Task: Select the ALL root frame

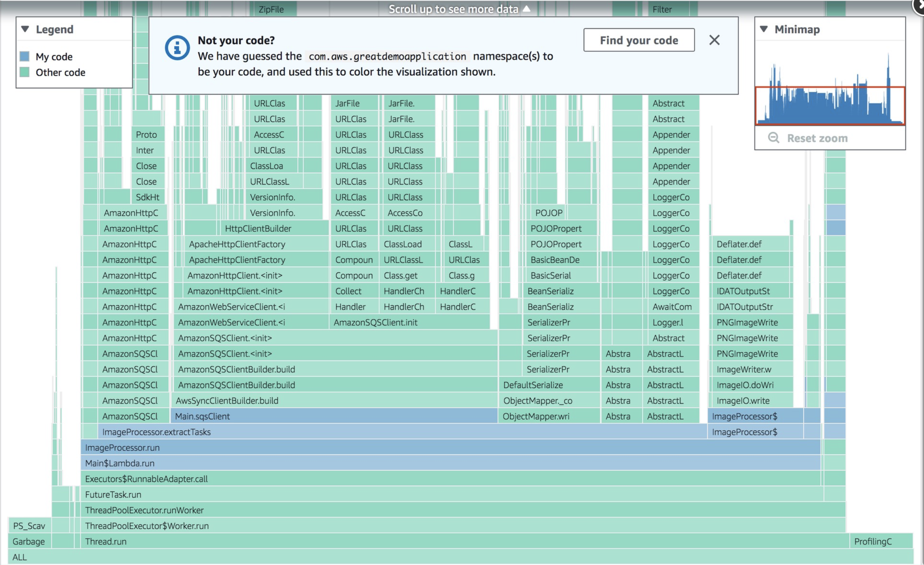Action: point(460,557)
